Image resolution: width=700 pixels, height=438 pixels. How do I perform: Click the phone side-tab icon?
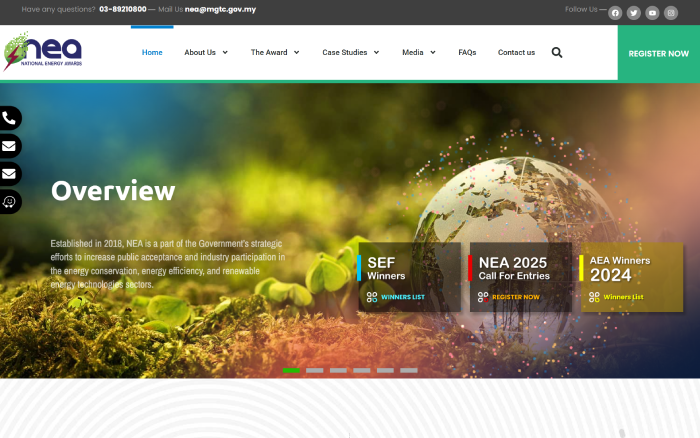coord(9,118)
